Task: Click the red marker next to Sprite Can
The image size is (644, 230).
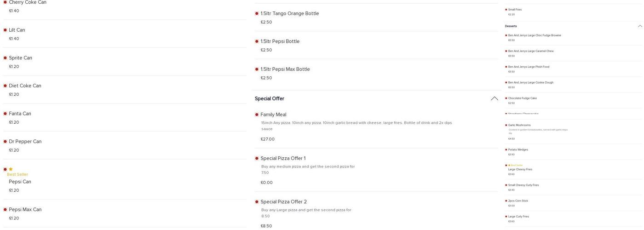Action: [x=5, y=58]
